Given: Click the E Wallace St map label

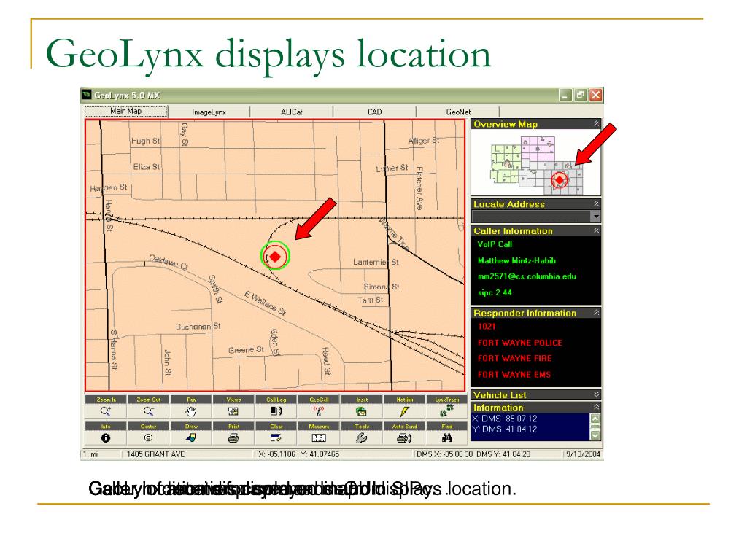Looking at the screenshot, I should click(266, 303).
